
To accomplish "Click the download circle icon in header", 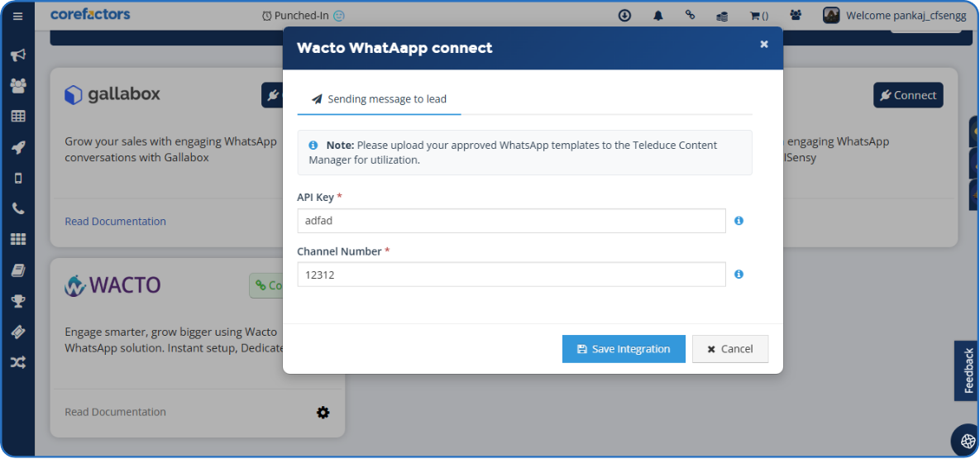I will [x=624, y=15].
